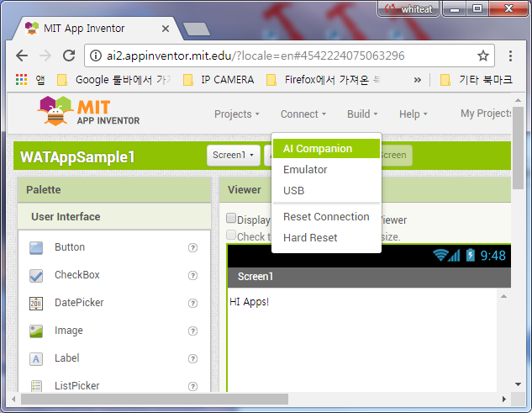The height and width of the screenshot is (413, 532).
Task: Open My Projects link
Action: pos(486,114)
